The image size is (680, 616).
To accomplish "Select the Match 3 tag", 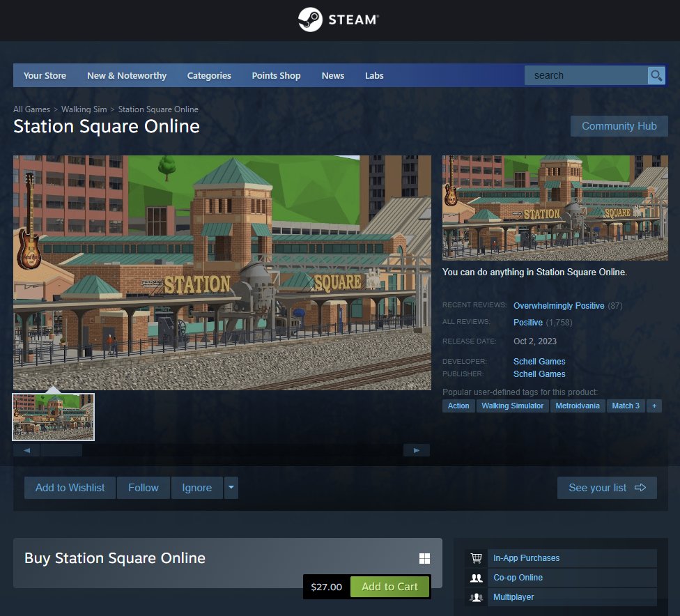I will (x=626, y=406).
